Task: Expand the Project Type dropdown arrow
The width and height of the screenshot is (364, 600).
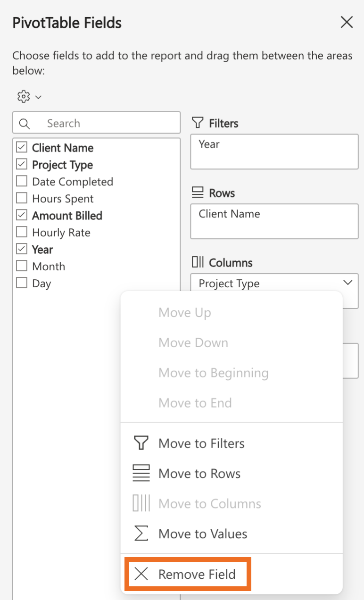Action: coord(348,283)
